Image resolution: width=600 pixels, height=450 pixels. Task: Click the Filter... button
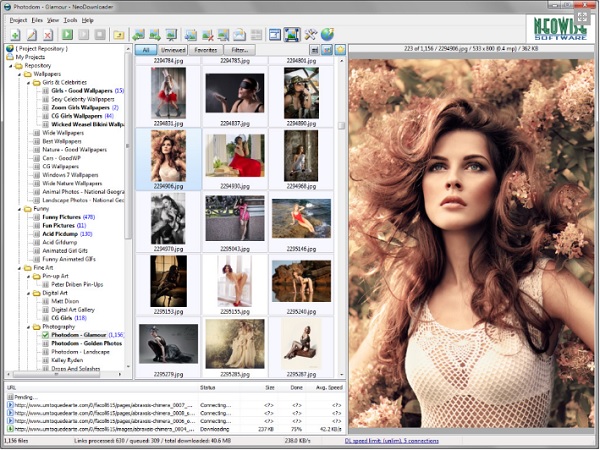click(x=239, y=49)
